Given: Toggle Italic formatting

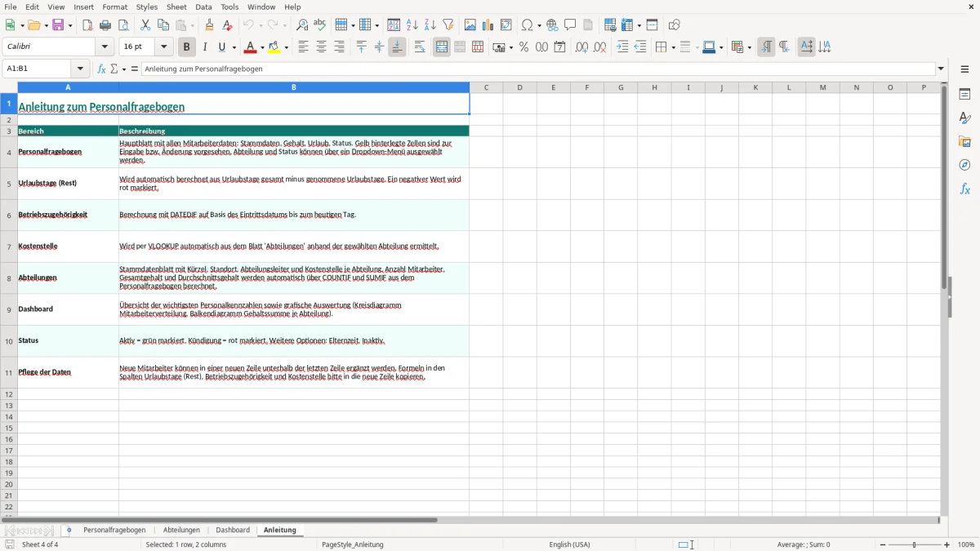Looking at the screenshot, I should coord(205,47).
